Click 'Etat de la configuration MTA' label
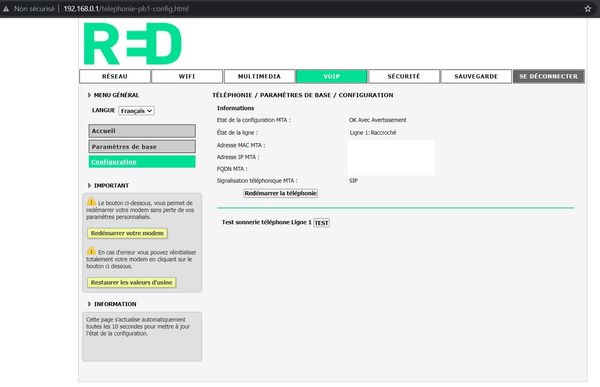 click(253, 120)
